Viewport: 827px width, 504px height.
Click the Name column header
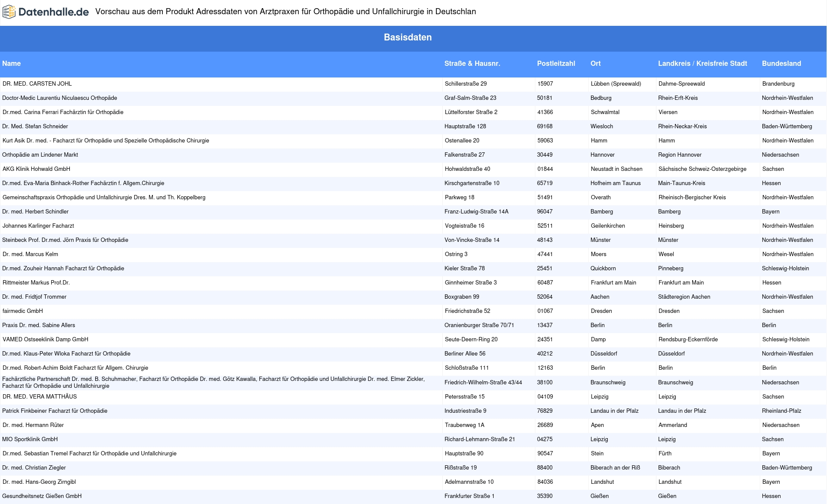12,64
